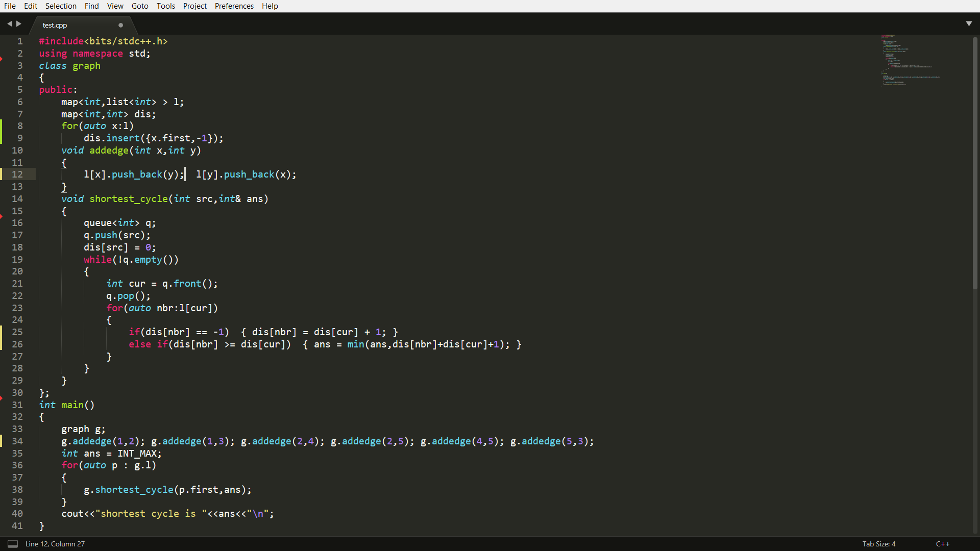
Task: Click the yellow modified marker beside line 34
Action: click(x=2, y=441)
